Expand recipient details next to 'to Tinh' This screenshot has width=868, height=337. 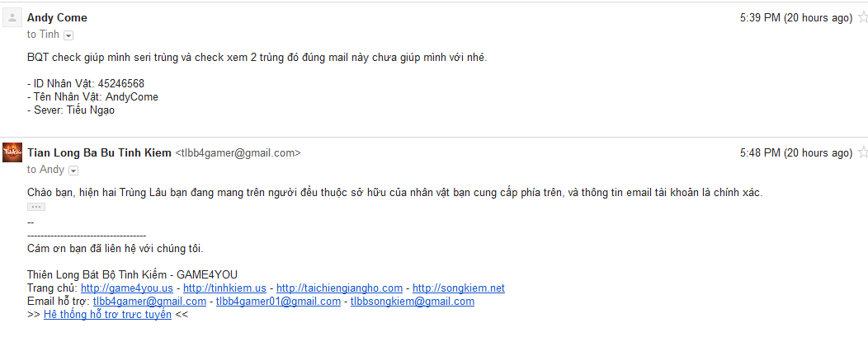coord(68,35)
